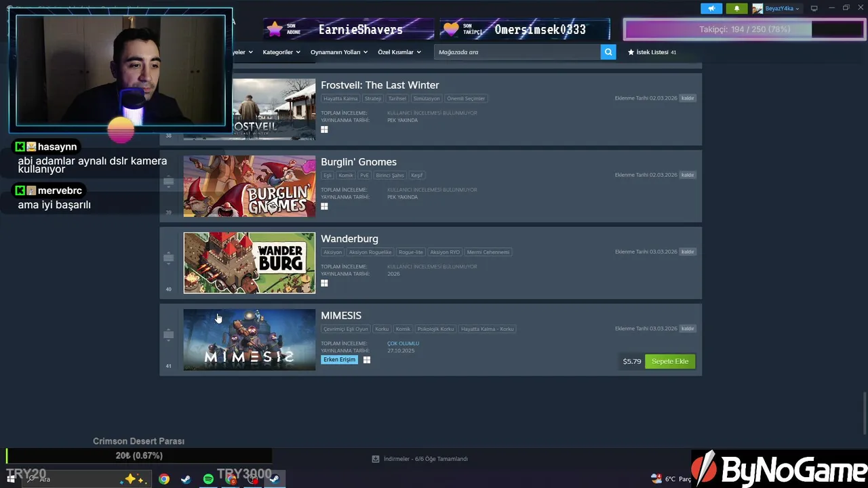Viewport: 868px width, 488px height.
Task: Click the downloads icon in Steam's footer
Action: click(x=375, y=459)
